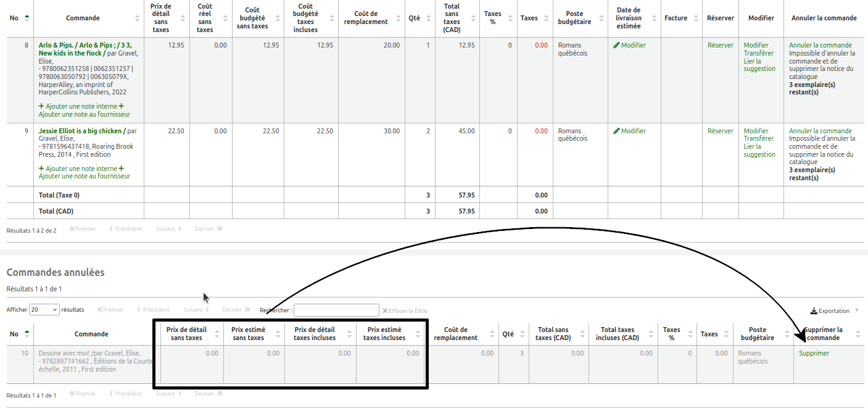This screenshot has width=868, height=408.
Task: Sort top table by No column arrow
Action: tap(27, 18)
